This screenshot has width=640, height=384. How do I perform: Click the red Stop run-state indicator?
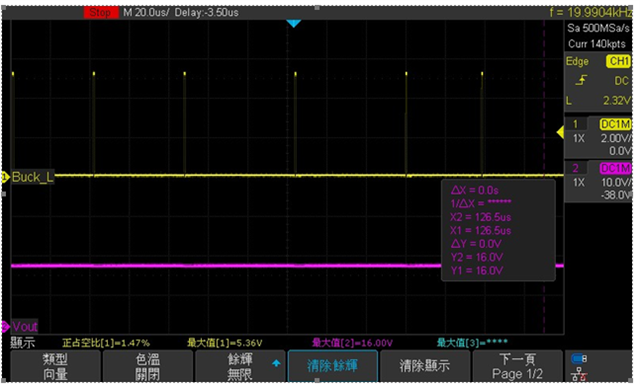(x=101, y=12)
